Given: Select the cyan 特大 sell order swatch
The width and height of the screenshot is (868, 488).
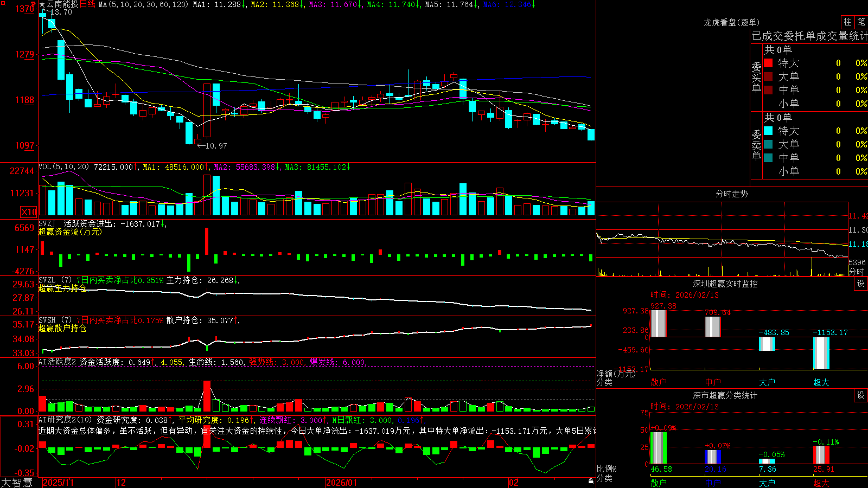Looking at the screenshot, I should (x=768, y=131).
